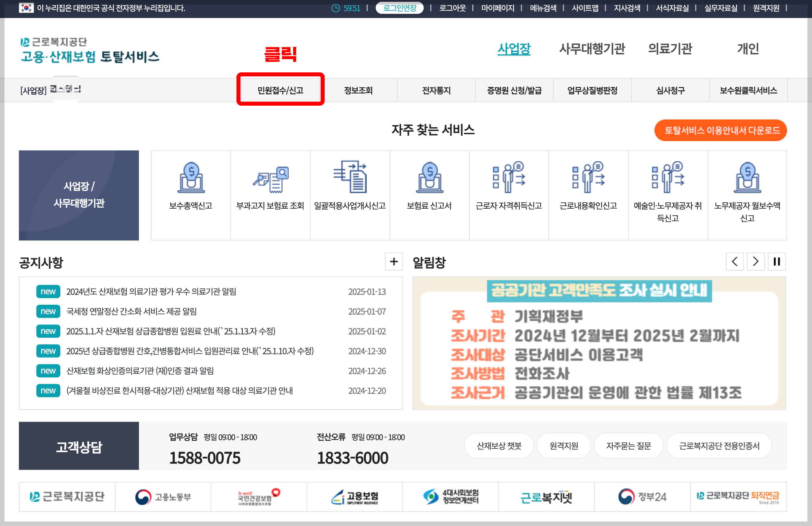
Task: Open notice 산재보험 화상인증의료기관 (재)인증 결과 알림
Action: click(x=140, y=371)
